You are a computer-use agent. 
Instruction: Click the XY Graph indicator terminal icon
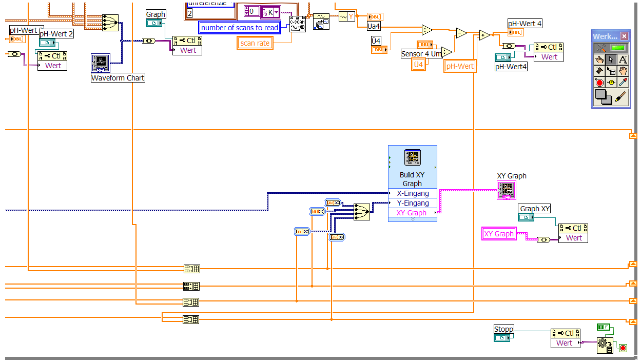coord(506,190)
